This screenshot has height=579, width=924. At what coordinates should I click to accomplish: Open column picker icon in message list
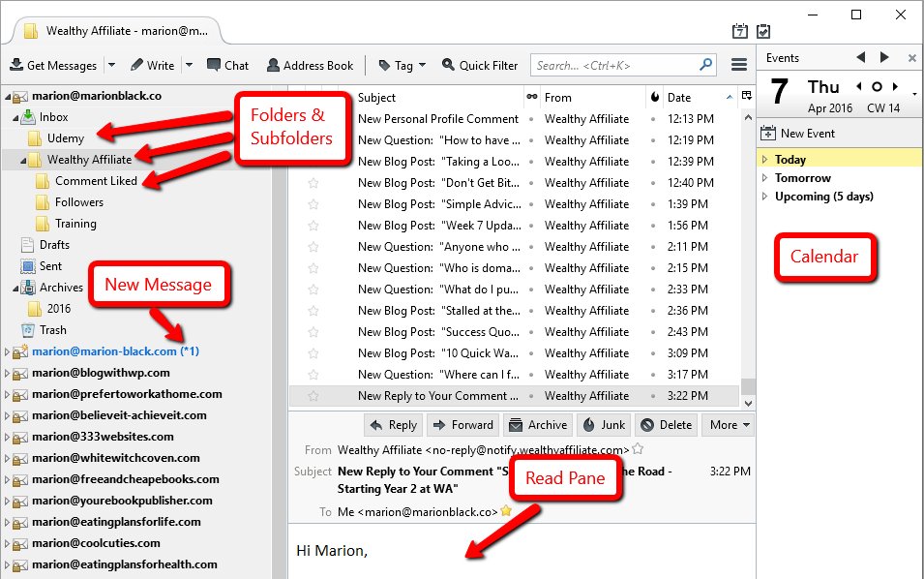(x=747, y=96)
